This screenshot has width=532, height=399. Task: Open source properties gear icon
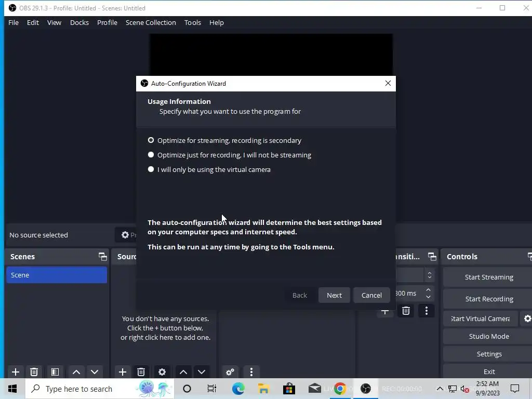point(162,372)
